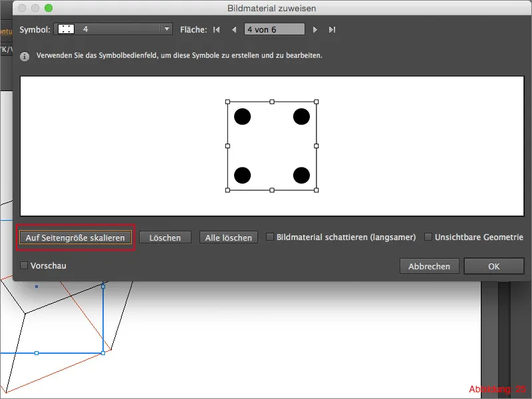Select top-left dot of dice symbol
532x399 pixels.
pos(242,117)
